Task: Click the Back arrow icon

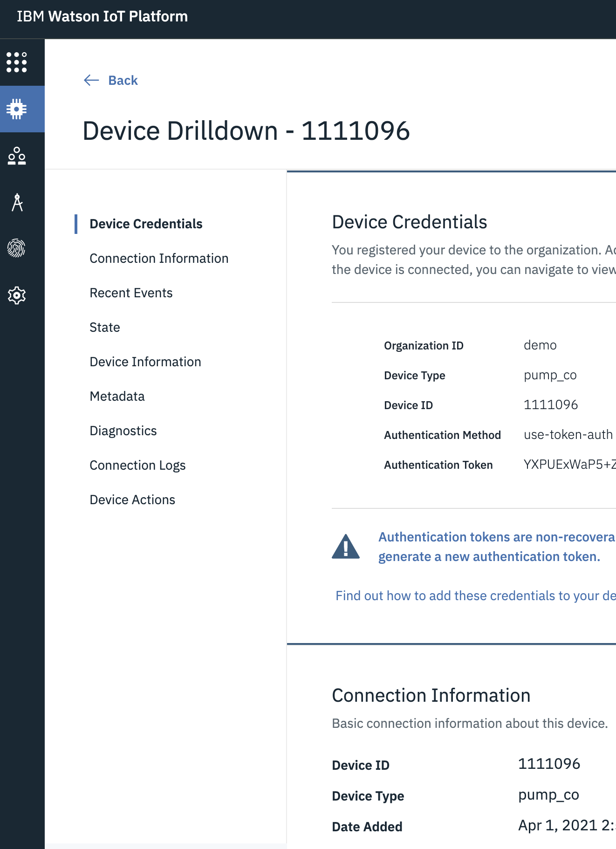Action: (91, 80)
